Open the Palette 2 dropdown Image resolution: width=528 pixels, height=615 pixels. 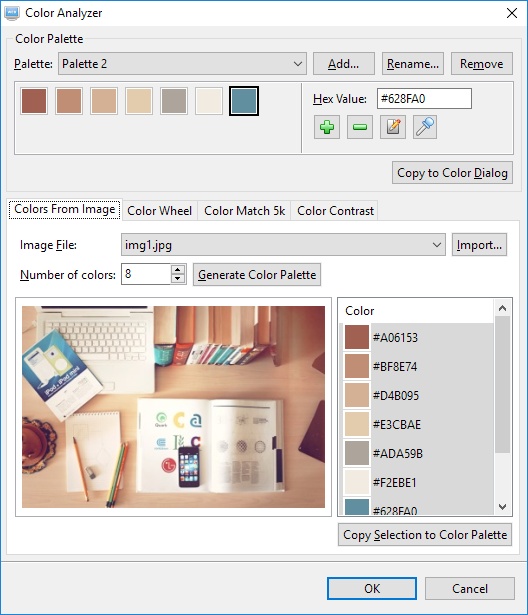coord(182,64)
